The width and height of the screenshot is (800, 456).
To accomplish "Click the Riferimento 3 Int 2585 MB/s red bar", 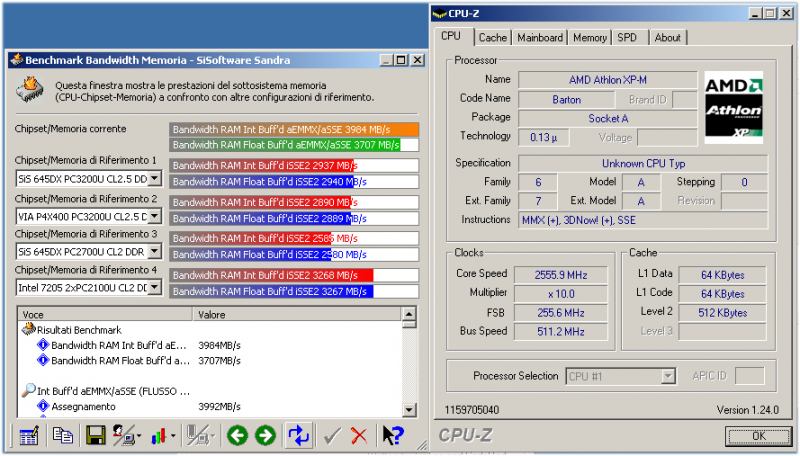I will 251,238.
